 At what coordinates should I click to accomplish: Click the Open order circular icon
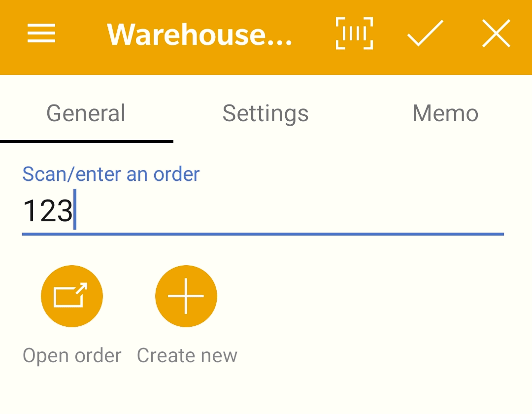(72, 296)
